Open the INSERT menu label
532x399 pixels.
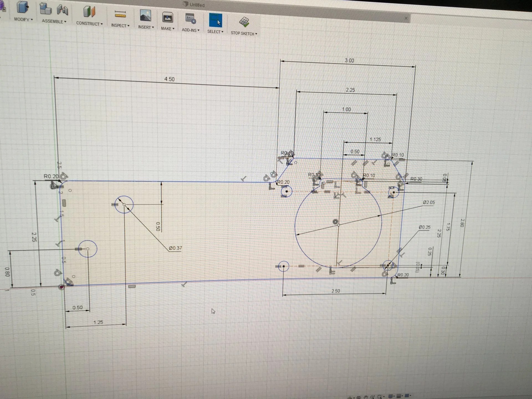pyautogui.click(x=146, y=27)
